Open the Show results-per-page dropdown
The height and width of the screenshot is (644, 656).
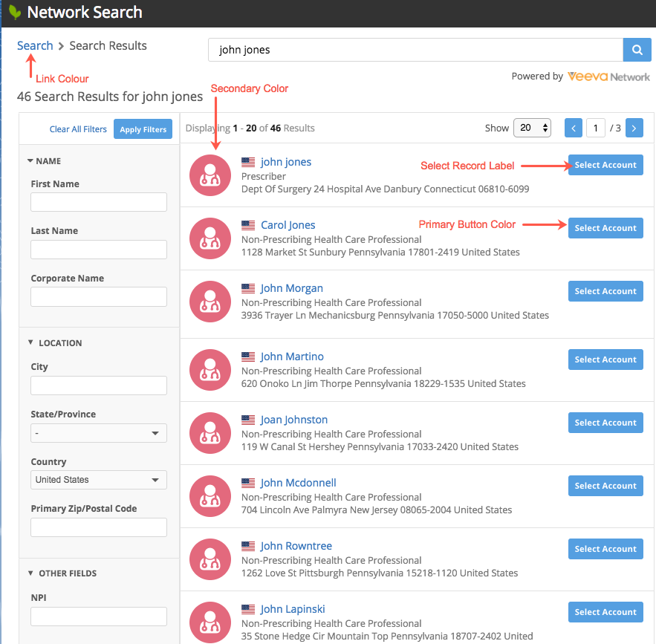pyautogui.click(x=532, y=128)
